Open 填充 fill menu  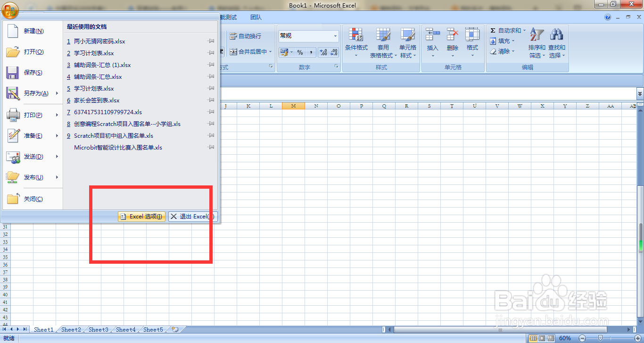502,41
